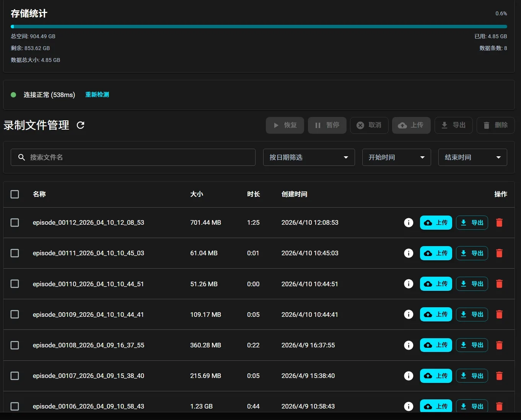Refresh the recording file list
The width and height of the screenshot is (521, 420).
click(80, 125)
